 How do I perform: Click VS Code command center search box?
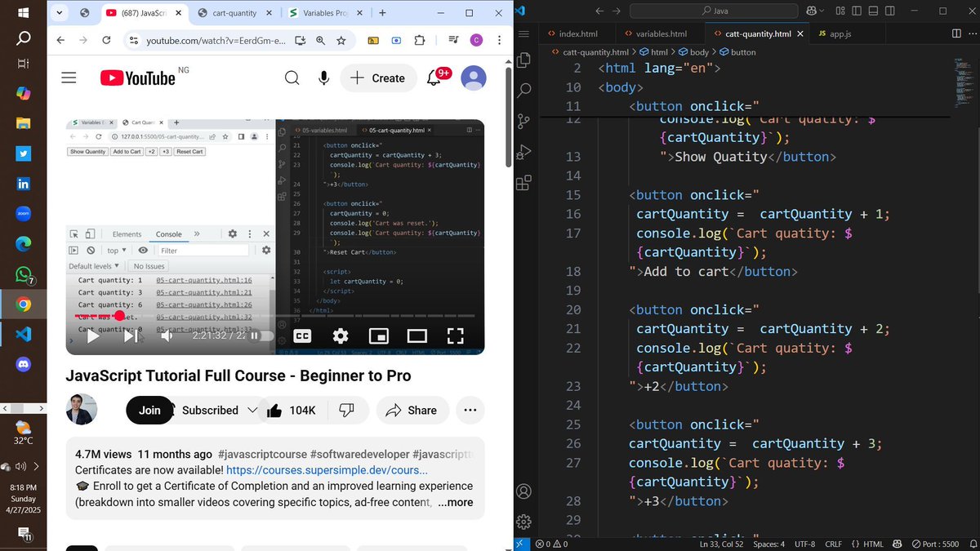[715, 11]
